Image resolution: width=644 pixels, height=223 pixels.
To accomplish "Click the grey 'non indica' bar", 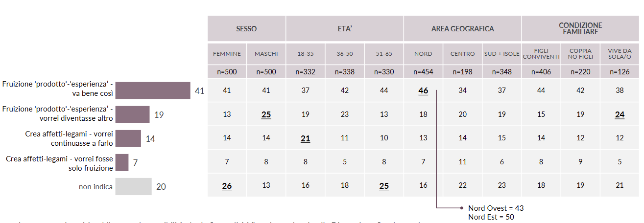I will pyautogui.click(x=134, y=186).
